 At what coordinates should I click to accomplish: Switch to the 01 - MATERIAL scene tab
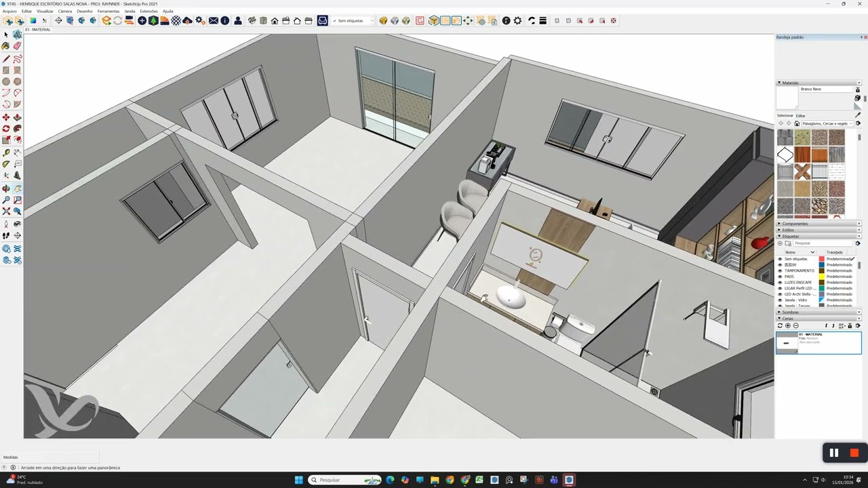[38, 30]
